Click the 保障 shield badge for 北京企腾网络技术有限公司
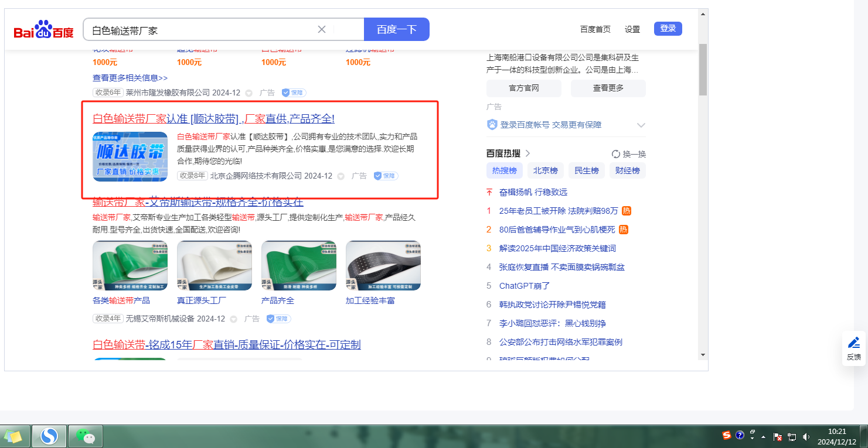The height and width of the screenshot is (448, 868). [x=386, y=176]
